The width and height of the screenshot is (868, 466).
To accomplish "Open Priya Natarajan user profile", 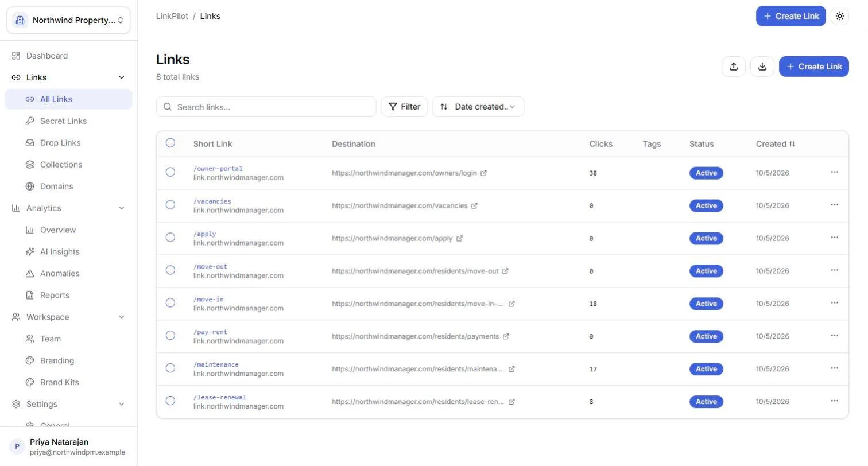I will tap(68, 446).
